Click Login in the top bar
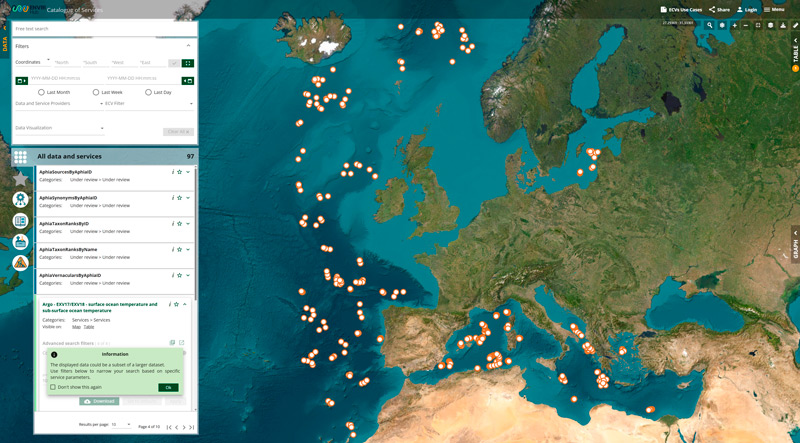 coord(747,9)
